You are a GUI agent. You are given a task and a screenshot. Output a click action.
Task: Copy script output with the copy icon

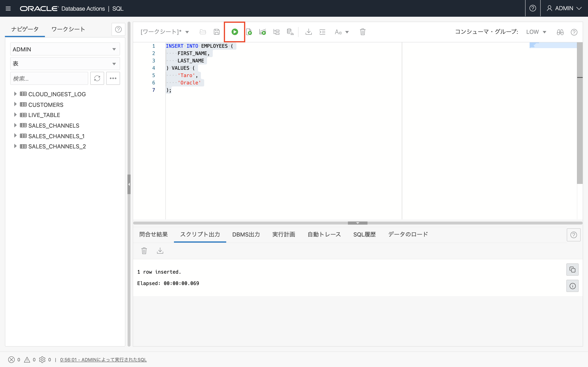click(572, 270)
